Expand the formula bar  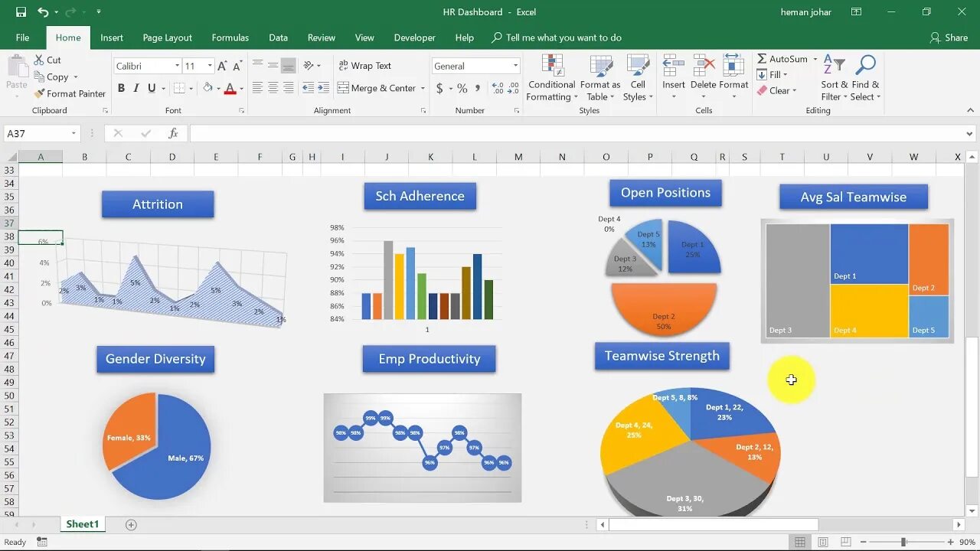click(x=970, y=134)
